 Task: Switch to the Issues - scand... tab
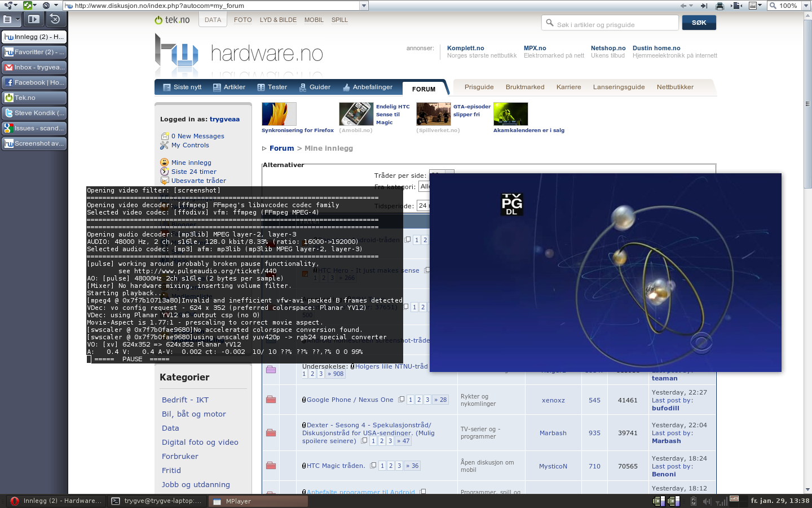coord(34,128)
